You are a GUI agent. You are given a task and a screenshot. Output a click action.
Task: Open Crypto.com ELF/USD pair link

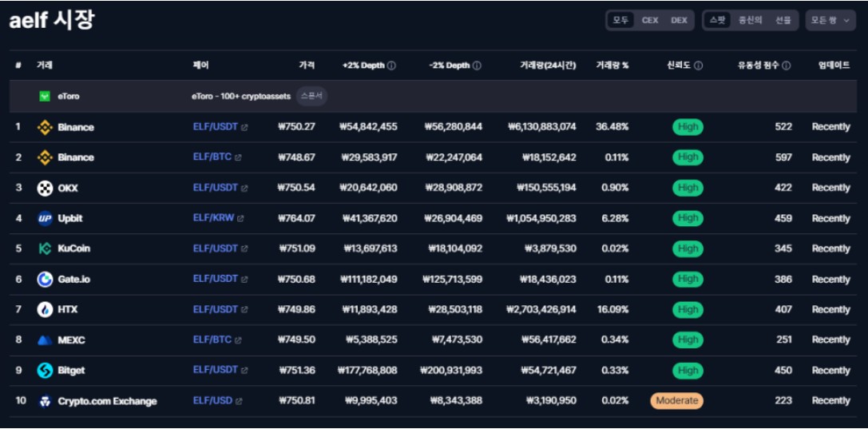point(212,400)
